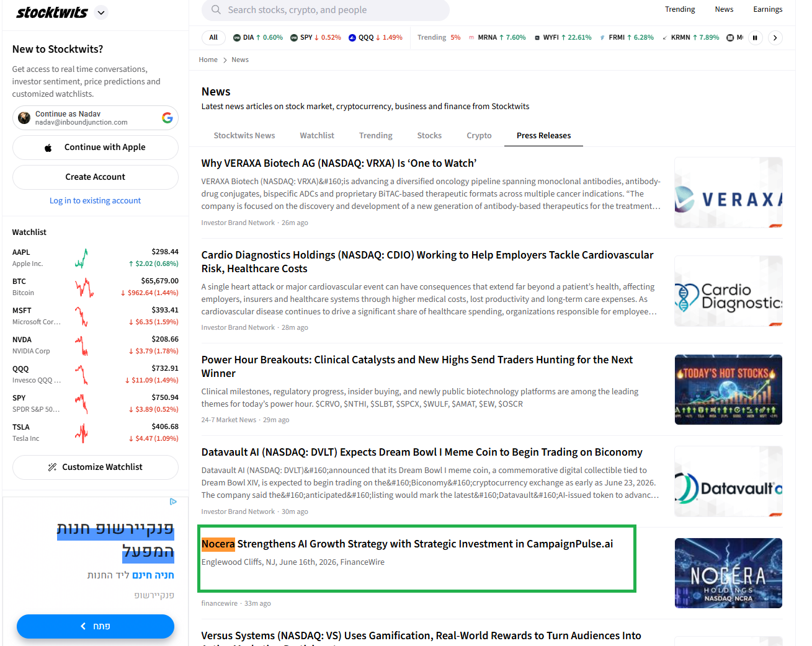Click the blue ad open button
Image resolution: width=812 pixels, height=646 pixels.
pos(96,627)
